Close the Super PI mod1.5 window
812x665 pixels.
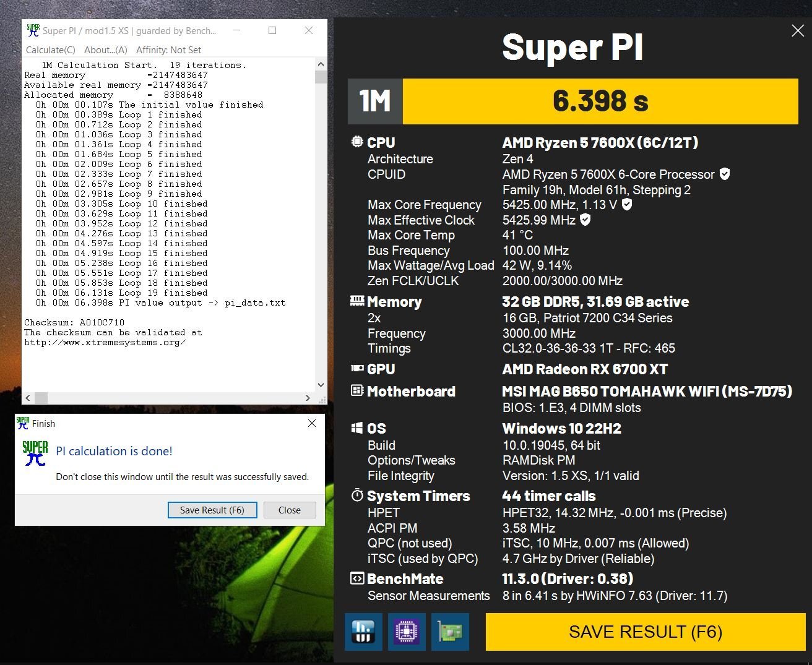pyautogui.click(x=309, y=30)
